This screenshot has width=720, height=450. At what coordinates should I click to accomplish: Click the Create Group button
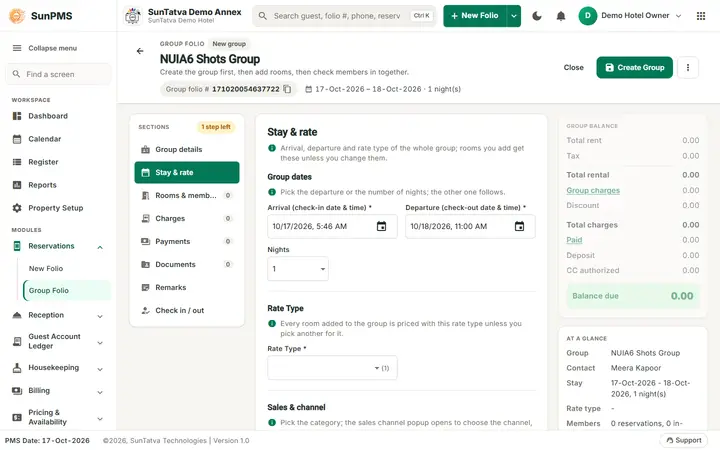pyautogui.click(x=634, y=68)
